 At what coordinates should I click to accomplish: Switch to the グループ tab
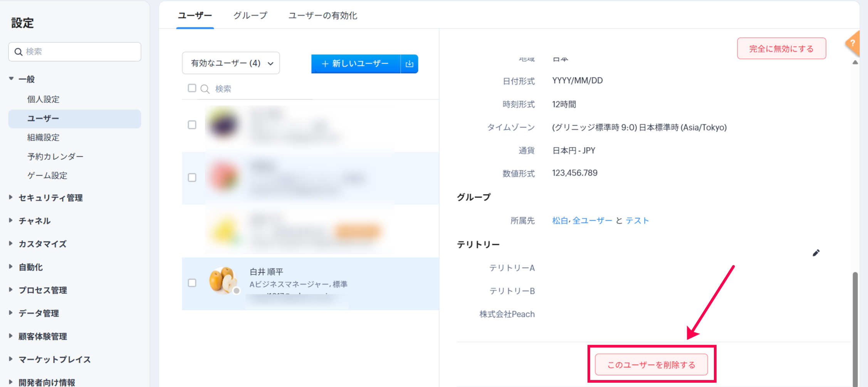(250, 15)
